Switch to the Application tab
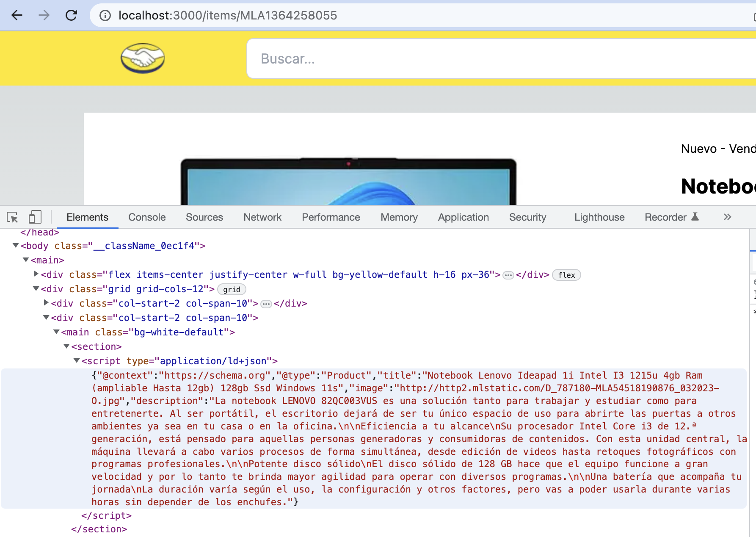The width and height of the screenshot is (756, 537). 464,217
